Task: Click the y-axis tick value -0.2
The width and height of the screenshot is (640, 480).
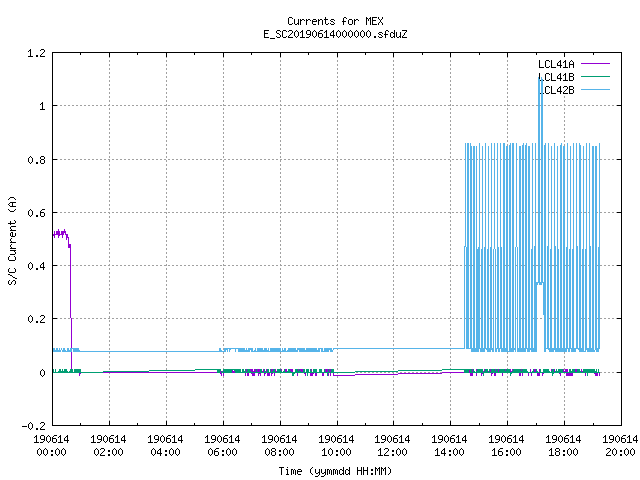Action: [33, 426]
